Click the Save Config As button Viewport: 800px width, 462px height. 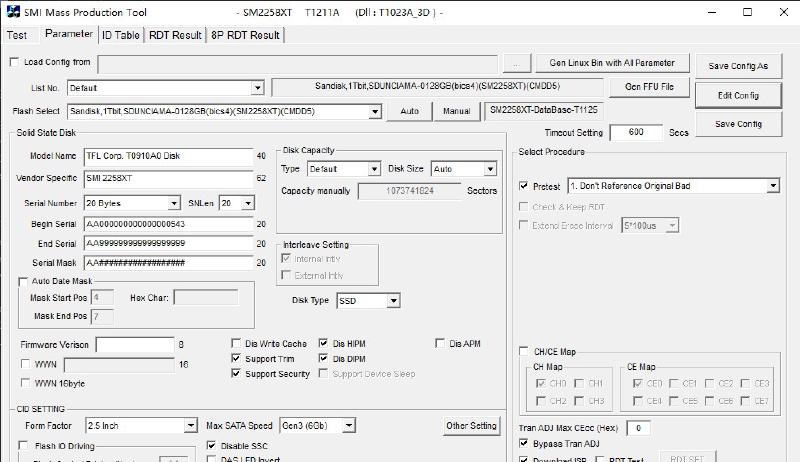click(x=738, y=66)
